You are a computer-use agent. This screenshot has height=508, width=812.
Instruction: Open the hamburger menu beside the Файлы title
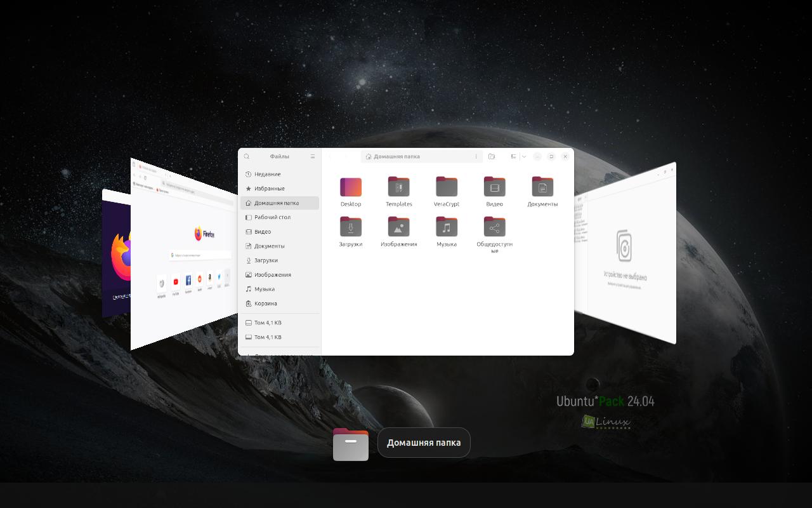312,156
